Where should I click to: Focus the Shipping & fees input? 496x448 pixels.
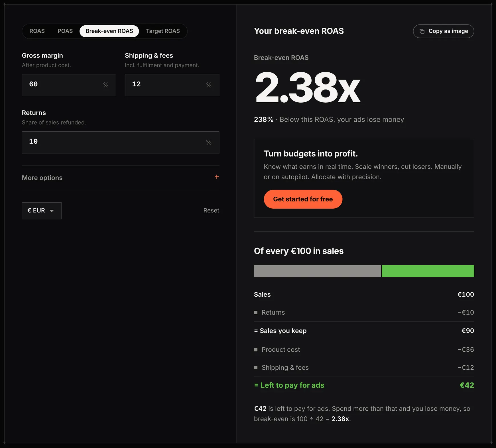[x=172, y=85]
